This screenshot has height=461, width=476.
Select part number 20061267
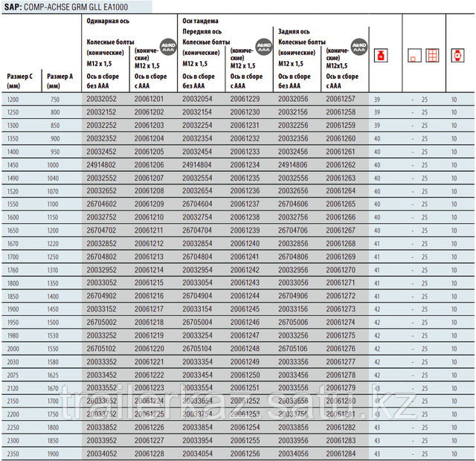[x=341, y=230]
